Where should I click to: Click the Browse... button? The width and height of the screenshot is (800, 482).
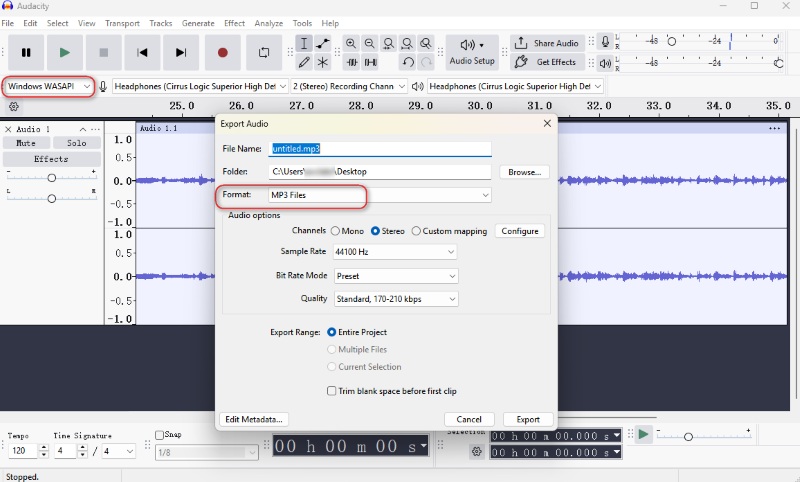(524, 172)
